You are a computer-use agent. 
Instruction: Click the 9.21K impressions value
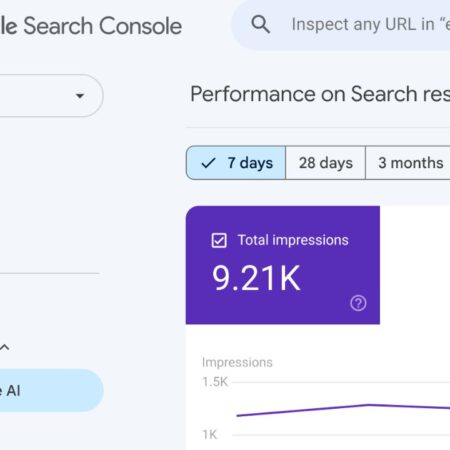pos(256,278)
